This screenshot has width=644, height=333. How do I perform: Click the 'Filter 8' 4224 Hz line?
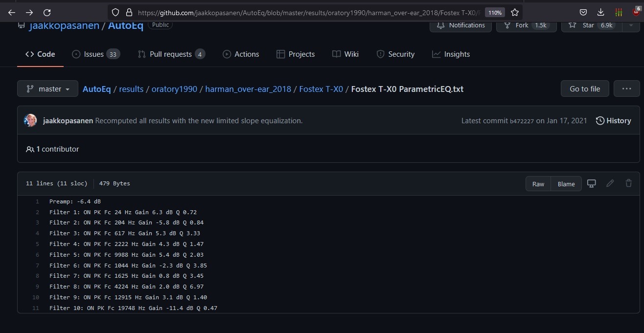click(126, 287)
